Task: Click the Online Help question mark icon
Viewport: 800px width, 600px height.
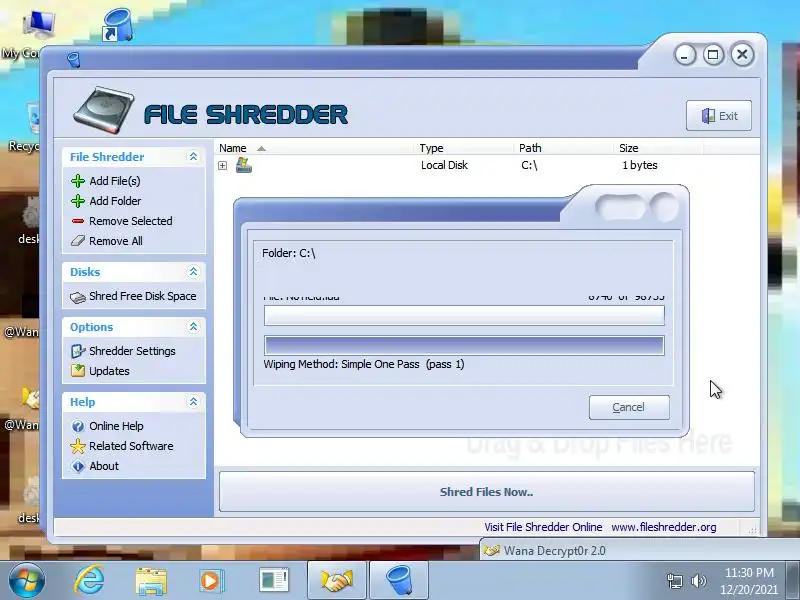Action: (x=78, y=426)
